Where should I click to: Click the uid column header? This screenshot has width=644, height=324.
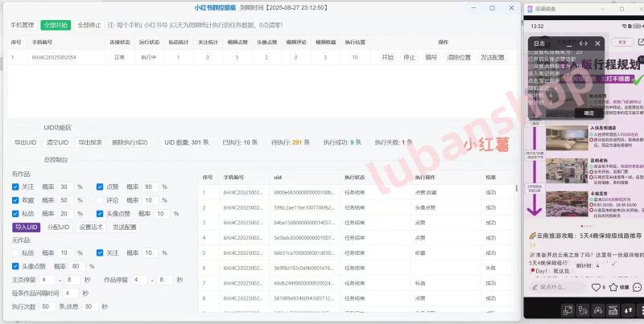[278, 178]
